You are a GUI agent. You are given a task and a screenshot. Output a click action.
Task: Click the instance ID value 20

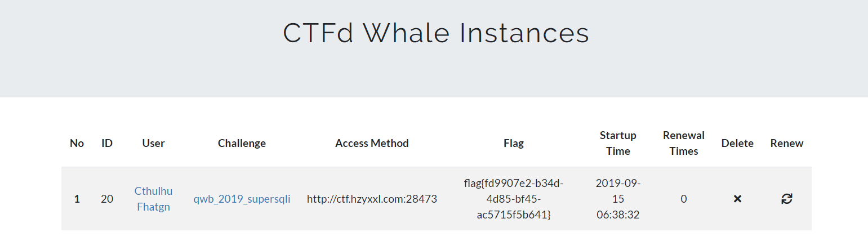click(x=107, y=199)
